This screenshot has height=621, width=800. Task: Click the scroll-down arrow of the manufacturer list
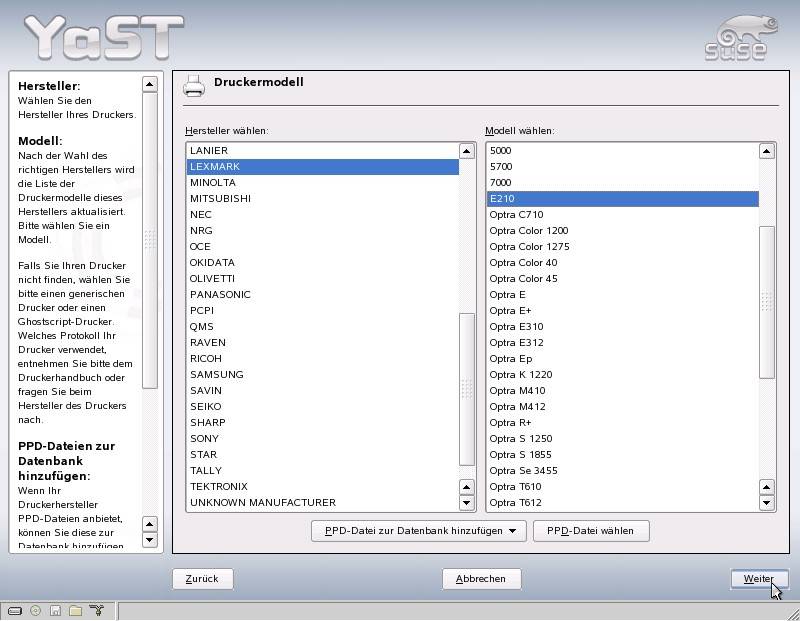coord(466,503)
